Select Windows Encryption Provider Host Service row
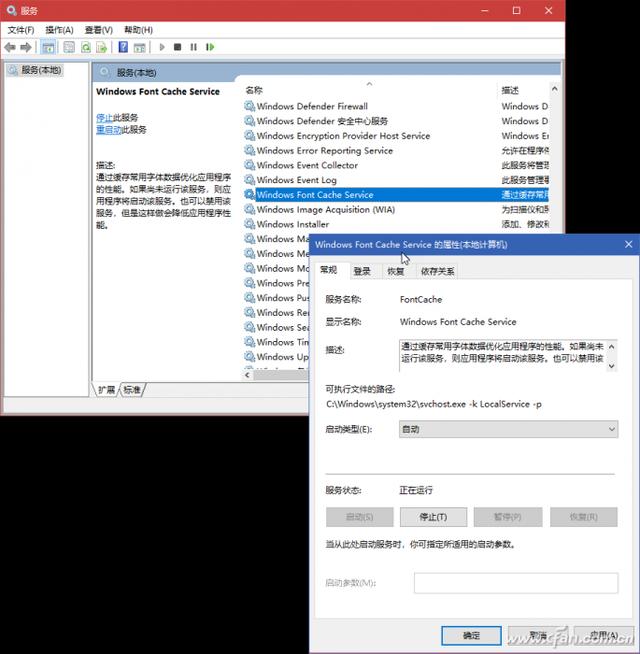640x654 pixels. point(396,136)
